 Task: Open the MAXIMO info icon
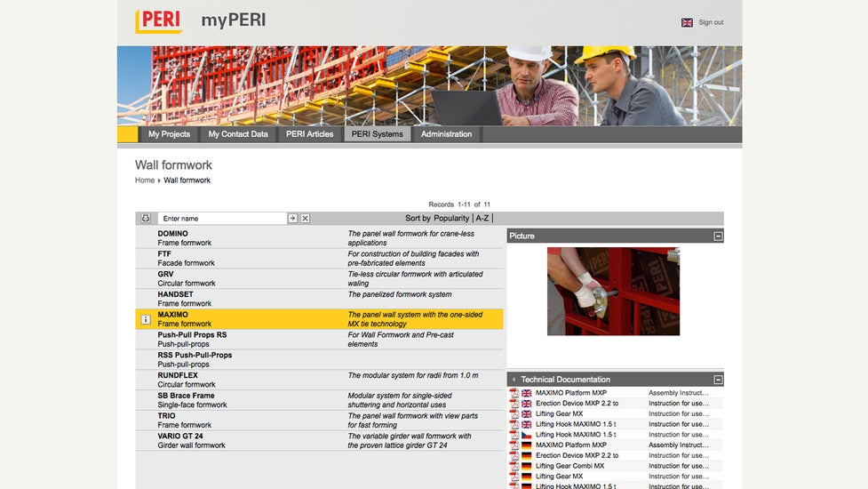pyautogui.click(x=146, y=319)
